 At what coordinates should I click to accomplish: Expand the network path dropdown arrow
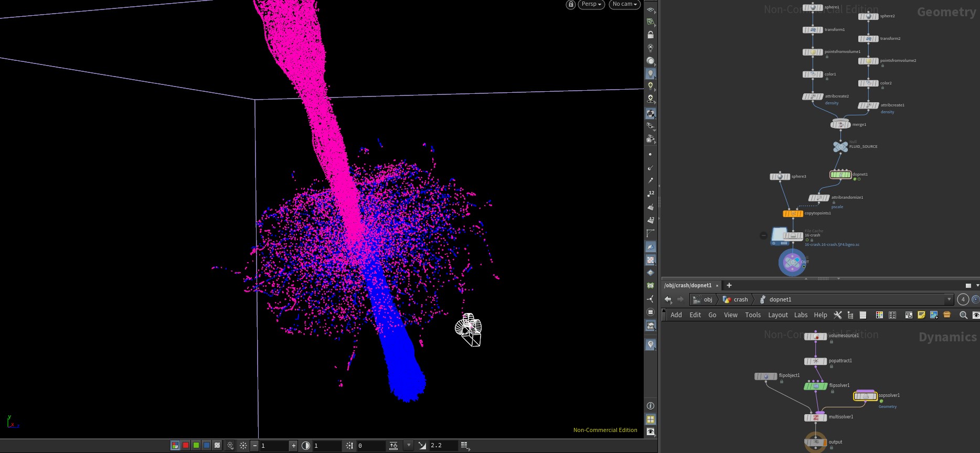coord(949,299)
